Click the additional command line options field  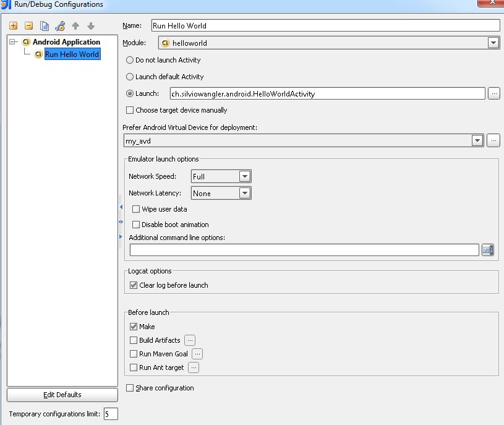point(304,250)
